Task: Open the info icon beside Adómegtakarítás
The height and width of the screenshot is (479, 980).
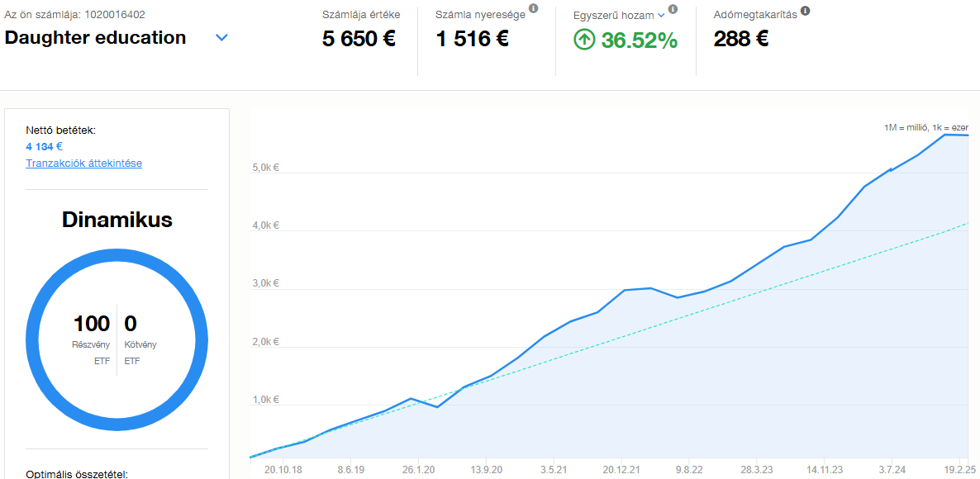Action: 806,11
